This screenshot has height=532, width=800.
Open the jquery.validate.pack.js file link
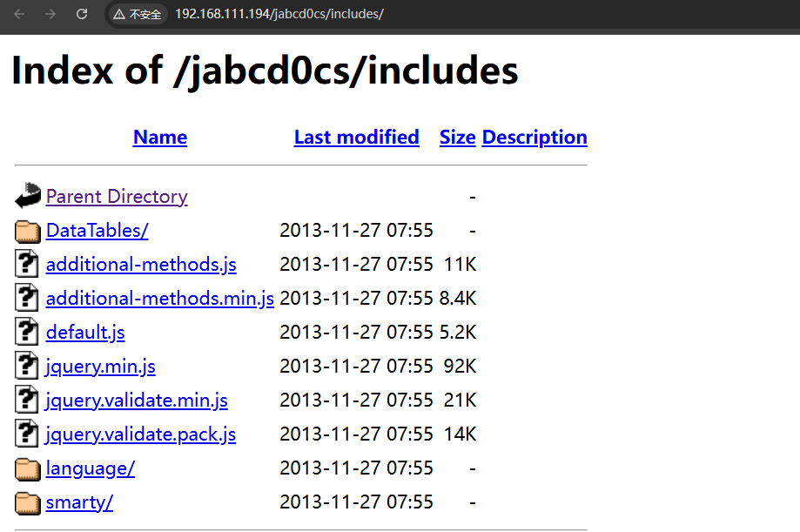pyautogui.click(x=141, y=434)
